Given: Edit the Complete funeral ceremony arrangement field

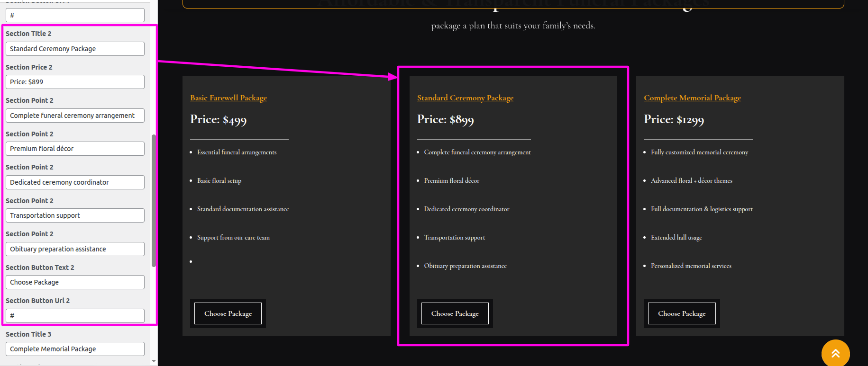Looking at the screenshot, I should (75, 116).
